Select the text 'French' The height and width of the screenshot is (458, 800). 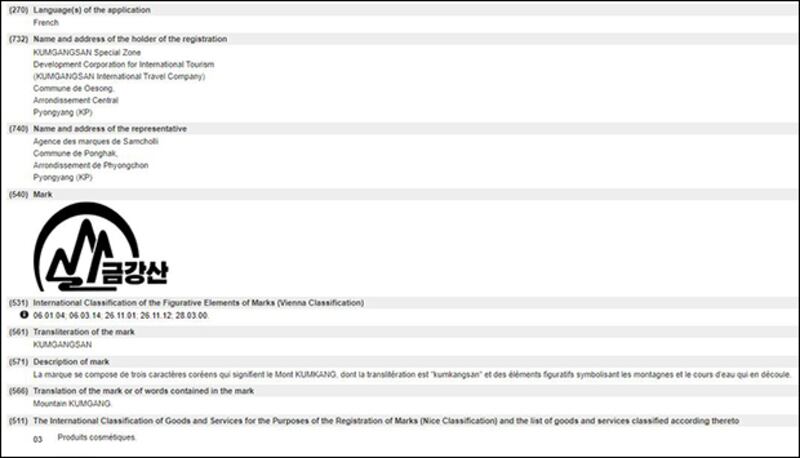46,22
